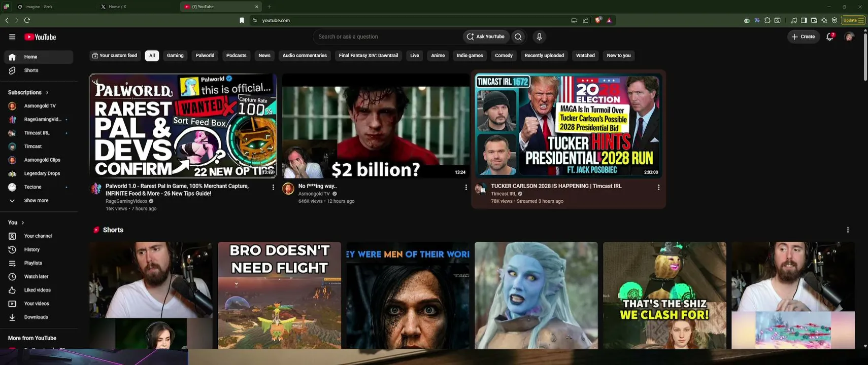
Task: Go to Shorts in the sidebar
Action: [39, 70]
